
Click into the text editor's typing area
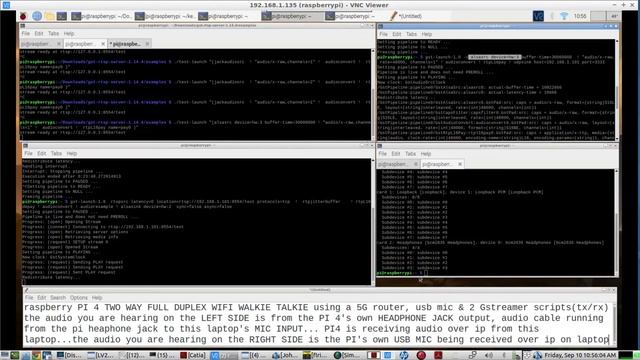tap(318, 324)
